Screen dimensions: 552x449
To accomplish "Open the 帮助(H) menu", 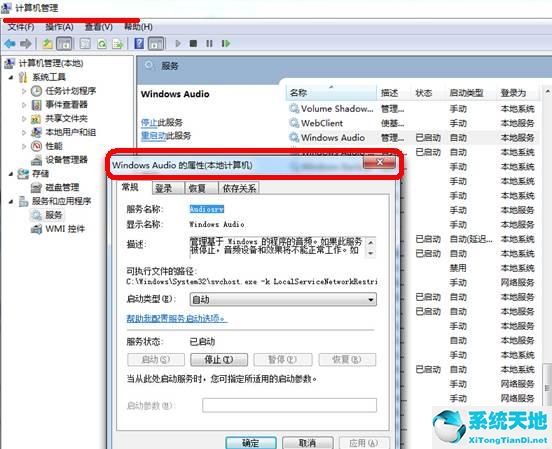I will (x=138, y=27).
